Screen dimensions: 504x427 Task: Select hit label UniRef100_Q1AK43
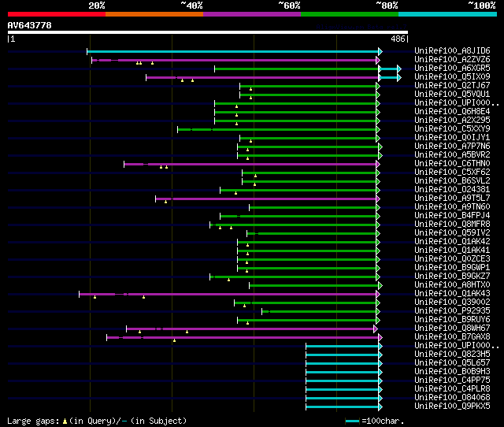point(452,294)
